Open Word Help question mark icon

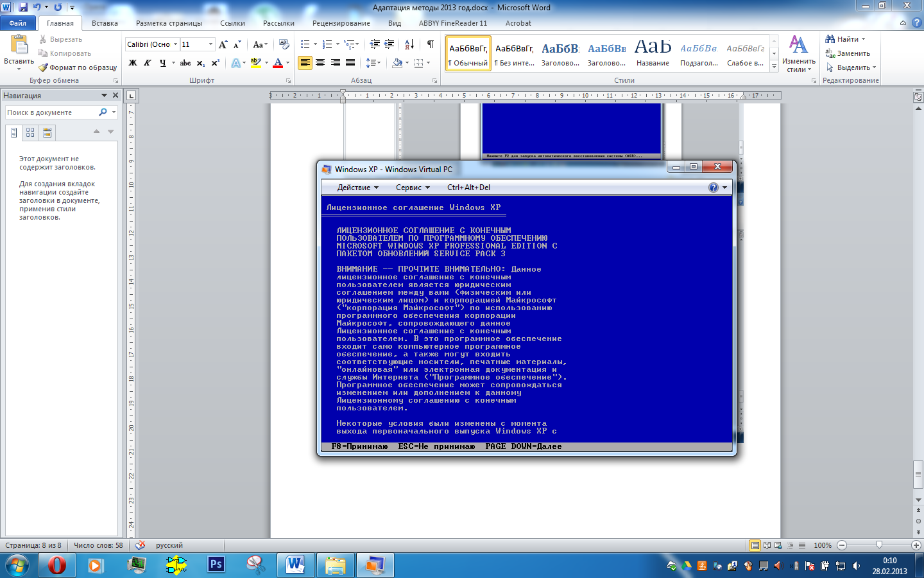pyautogui.click(x=916, y=23)
